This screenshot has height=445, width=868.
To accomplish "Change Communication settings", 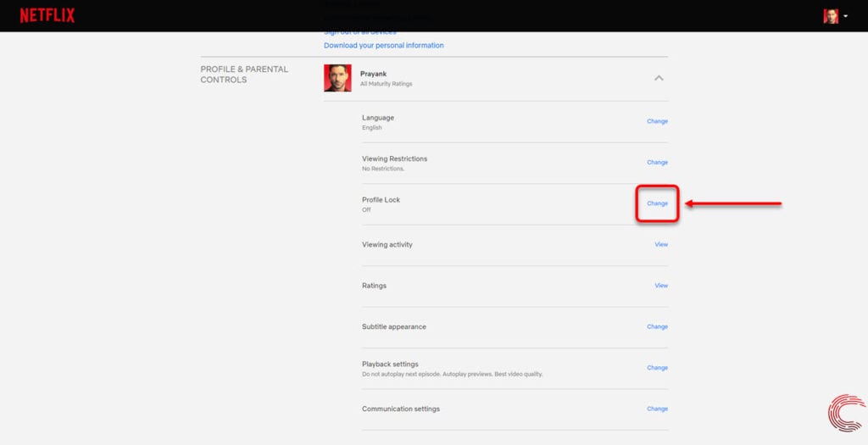I will click(x=657, y=409).
